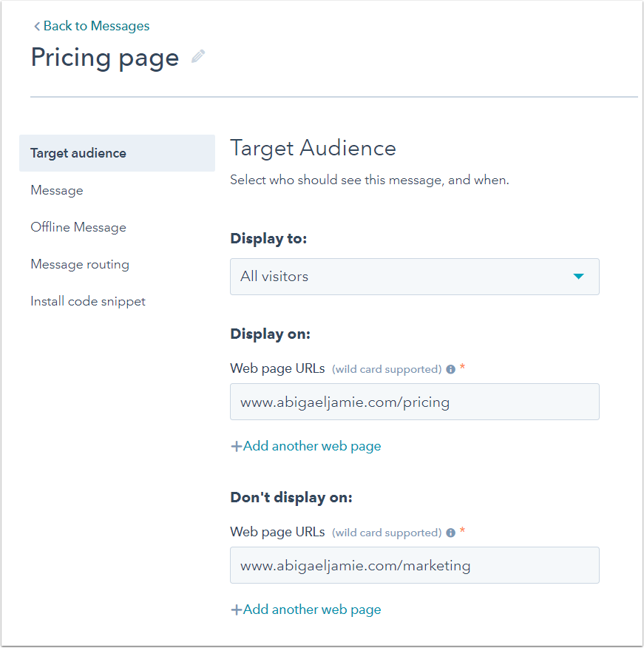This screenshot has width=644, height=648.
Task: Open the Message section in sidebar
Action: tap(57, 190)
